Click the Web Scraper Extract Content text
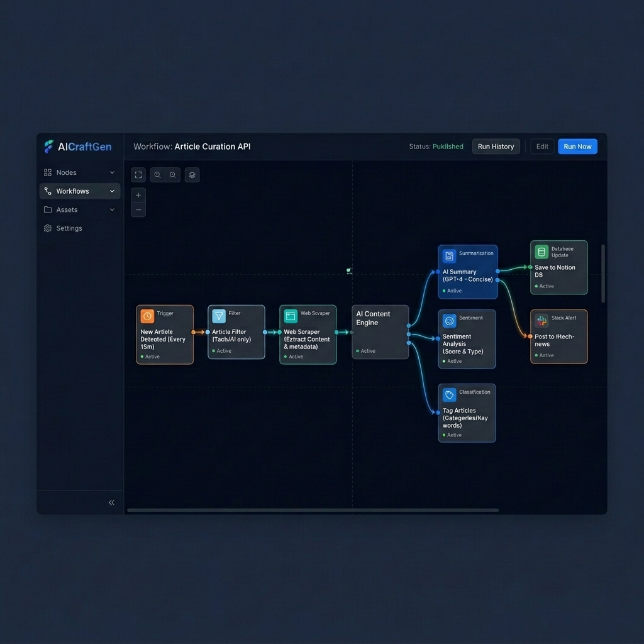This screenshot has height=644, width=644. tap(307, 339)
